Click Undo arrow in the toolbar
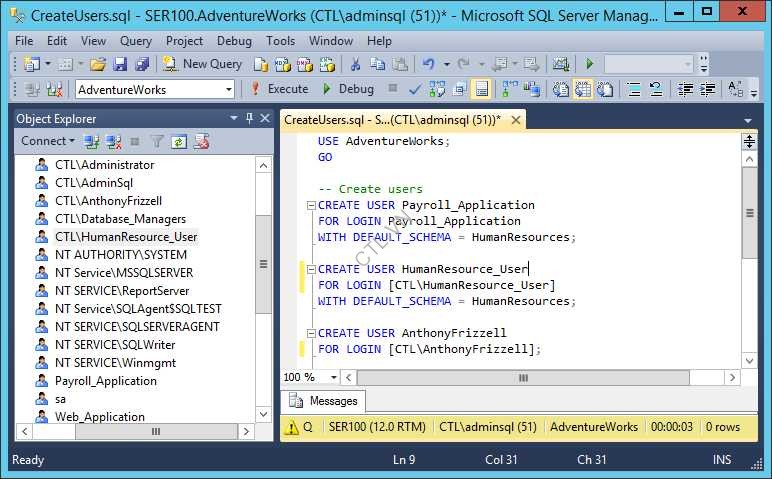The image size is (772, 479). pos(428,63)
